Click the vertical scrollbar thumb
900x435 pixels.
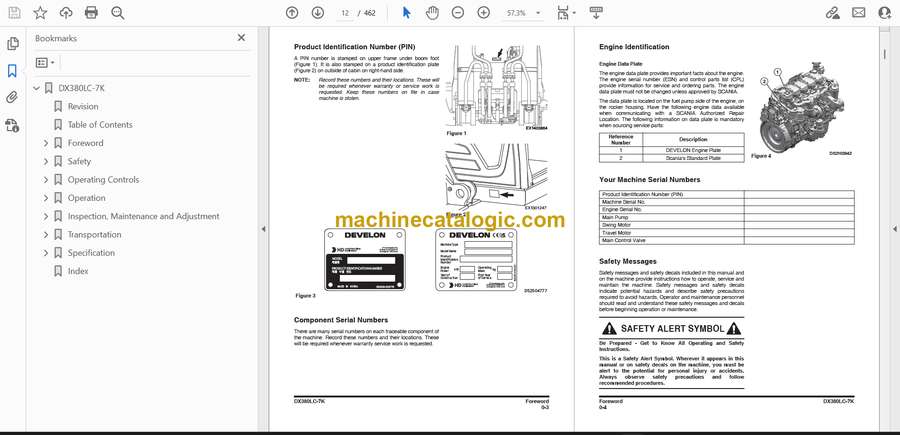885,53
